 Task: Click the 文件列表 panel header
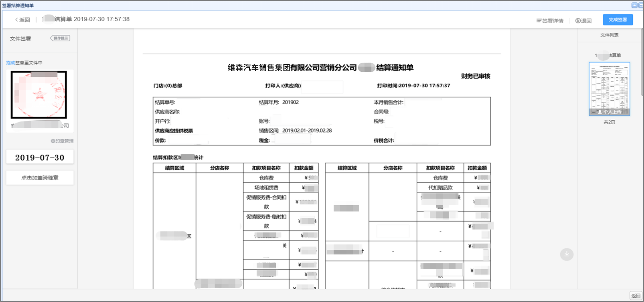[609, 35]
